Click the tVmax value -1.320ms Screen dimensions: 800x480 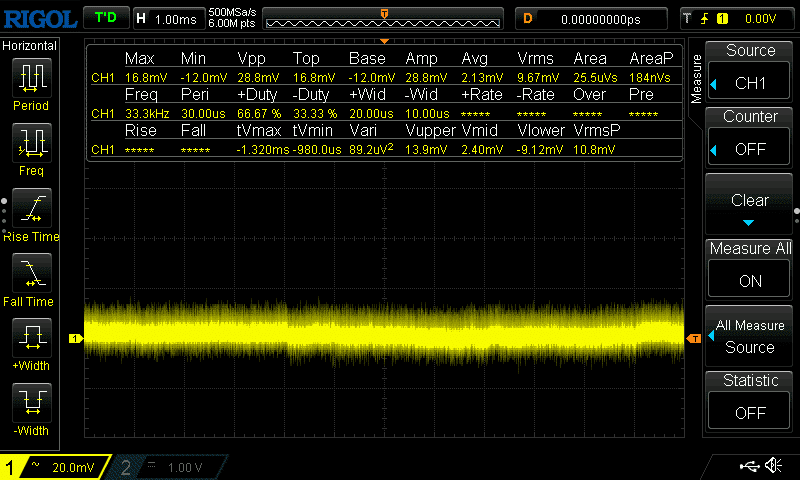(263, 149)
